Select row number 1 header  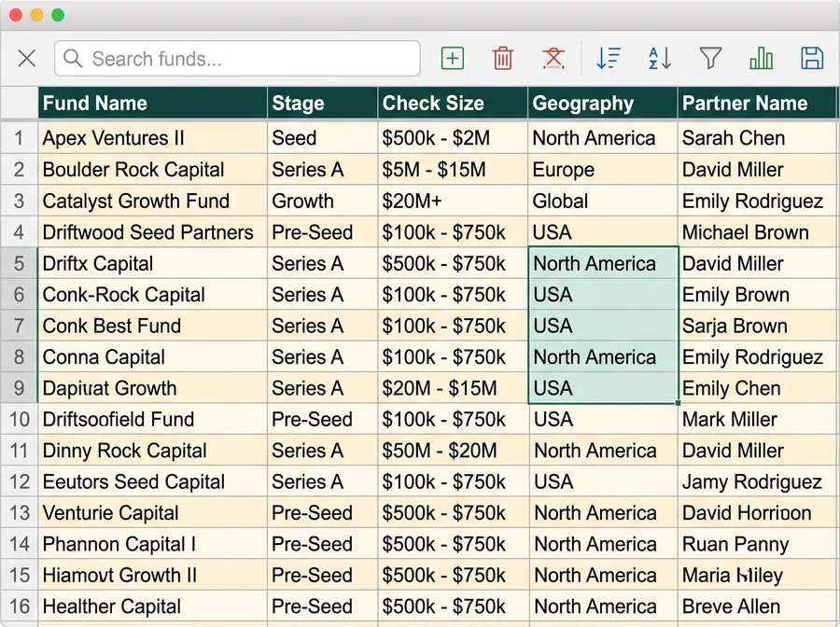[20, 138]
